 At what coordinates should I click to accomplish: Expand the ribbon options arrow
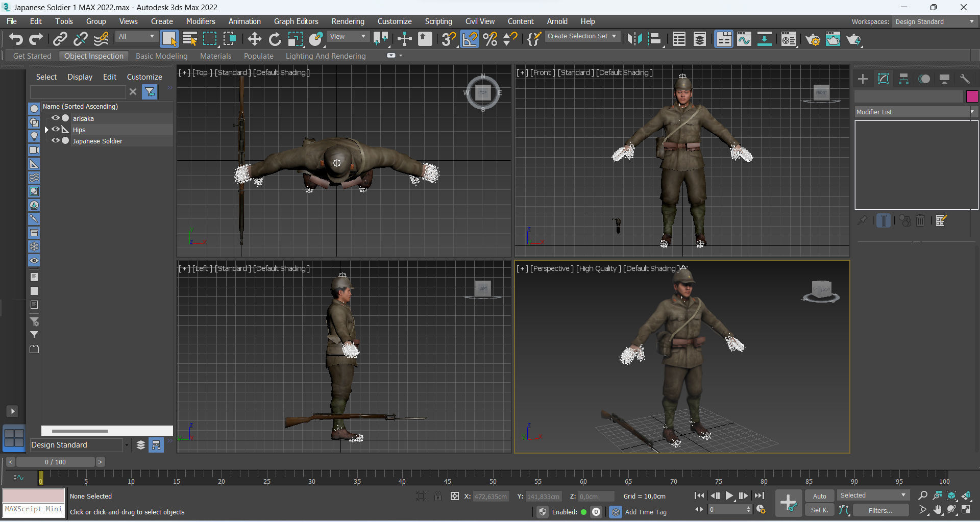coord(401,56)
